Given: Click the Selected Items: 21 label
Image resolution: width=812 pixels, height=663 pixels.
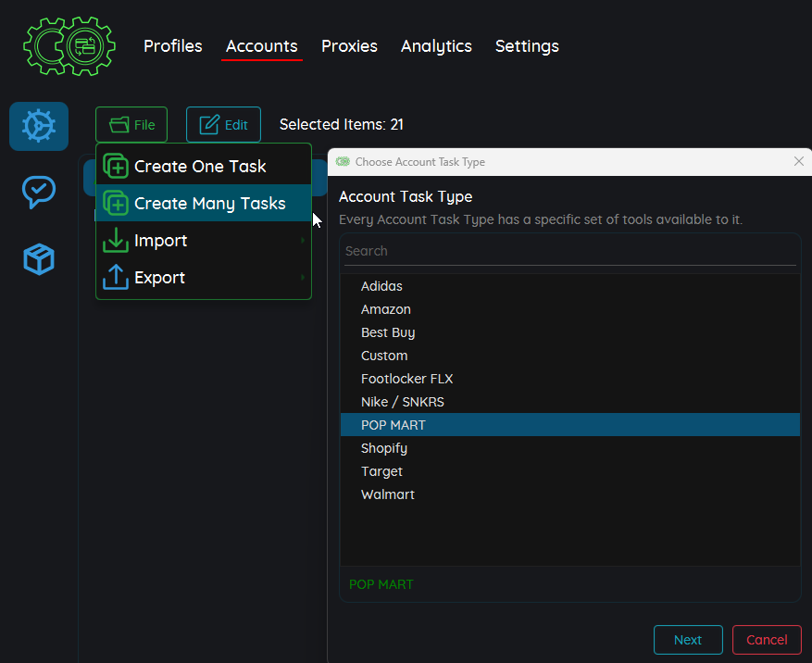Looking at the screenshot, I should tap(342, 124).
